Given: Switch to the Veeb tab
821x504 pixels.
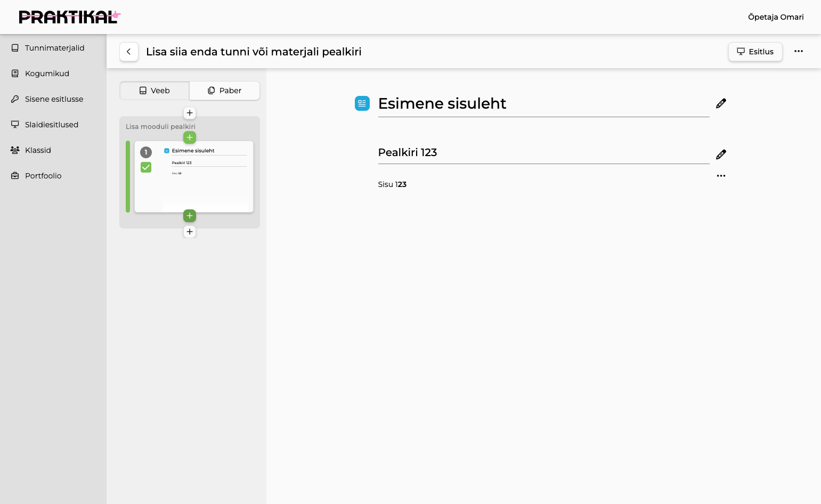Looking at the screenshot, I should coord(155,91).
